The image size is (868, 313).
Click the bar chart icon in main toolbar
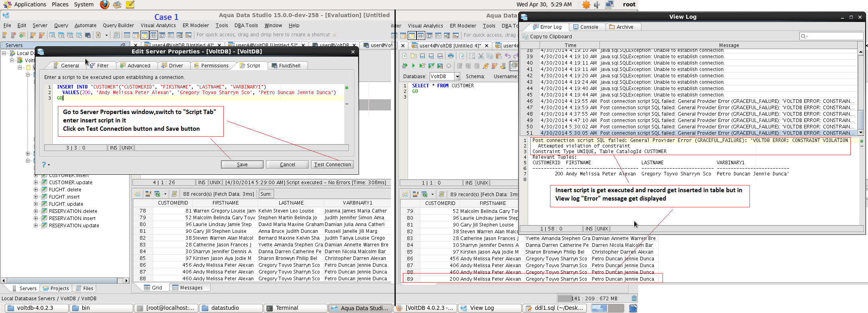189,35
